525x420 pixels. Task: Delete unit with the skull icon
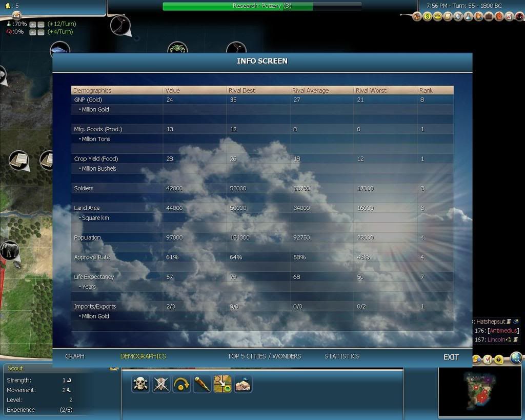[x=140, y=384]
